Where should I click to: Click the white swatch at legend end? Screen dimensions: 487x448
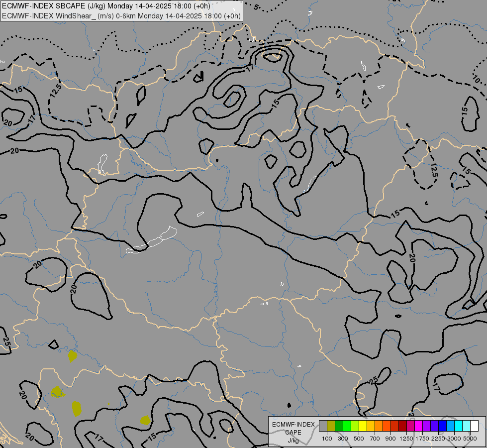(x=474, y=426)
